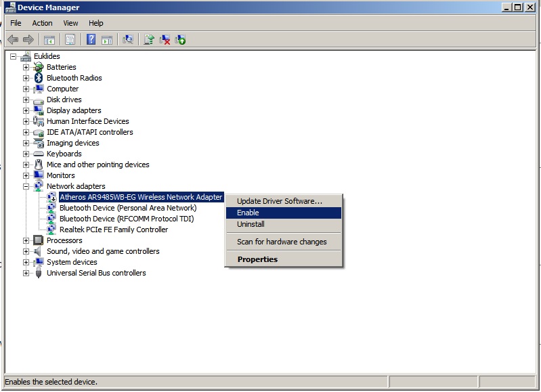The width and height of the screenshot is (541, 392).
Task: Click the Scan for hardware changes toolbar icon
Action: [128, 40]
